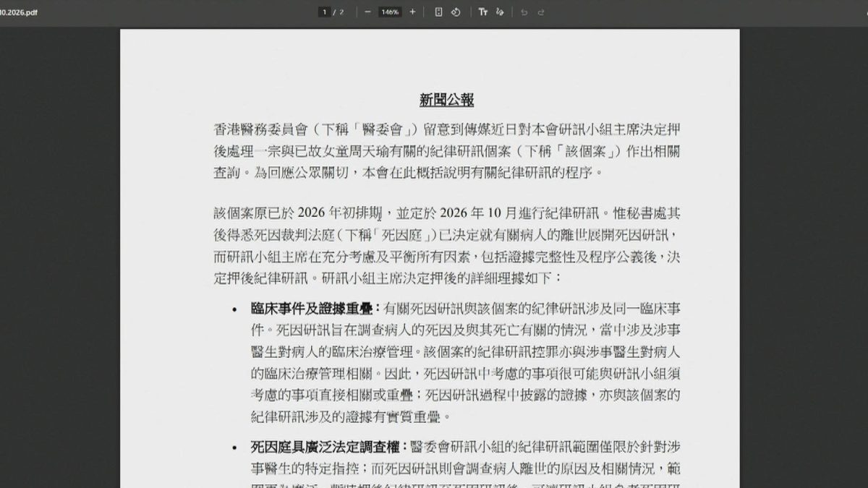This screenshot has width=868, height=488.
Task: Click the fit to page icon
Action: tap(438, 12)
